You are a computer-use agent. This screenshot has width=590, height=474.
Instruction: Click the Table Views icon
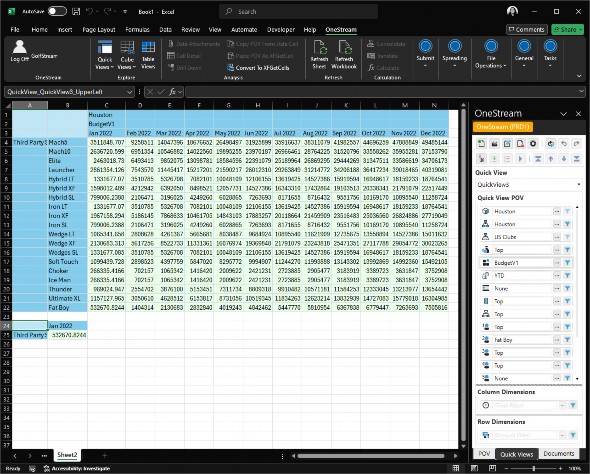(148, 48)
